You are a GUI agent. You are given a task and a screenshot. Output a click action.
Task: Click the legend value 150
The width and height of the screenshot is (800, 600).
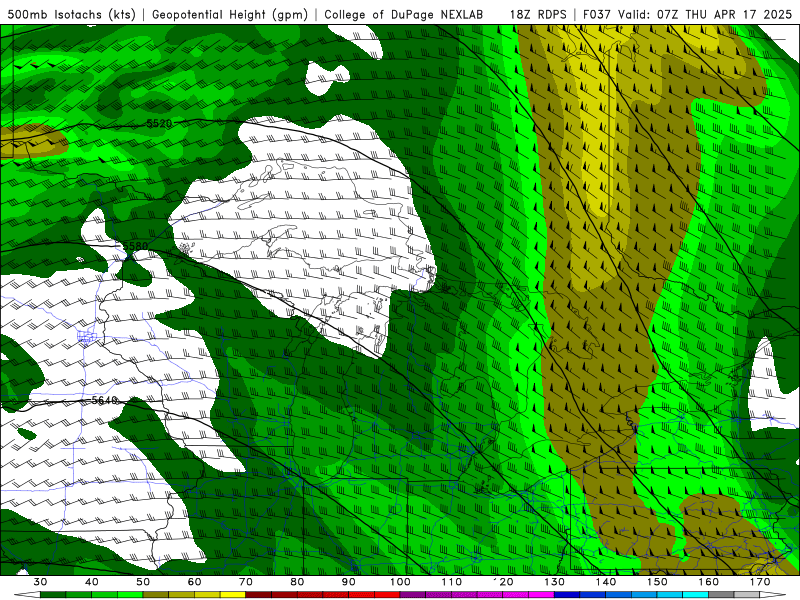(x=657, y=582)
